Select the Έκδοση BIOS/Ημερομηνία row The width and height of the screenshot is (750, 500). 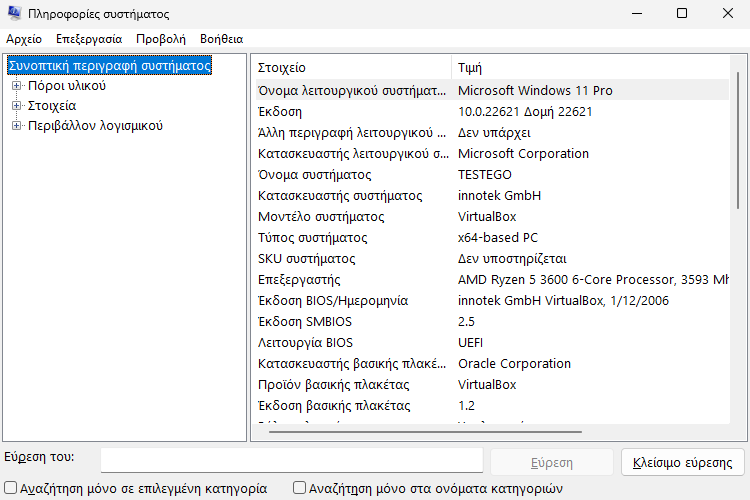[492, 301]
